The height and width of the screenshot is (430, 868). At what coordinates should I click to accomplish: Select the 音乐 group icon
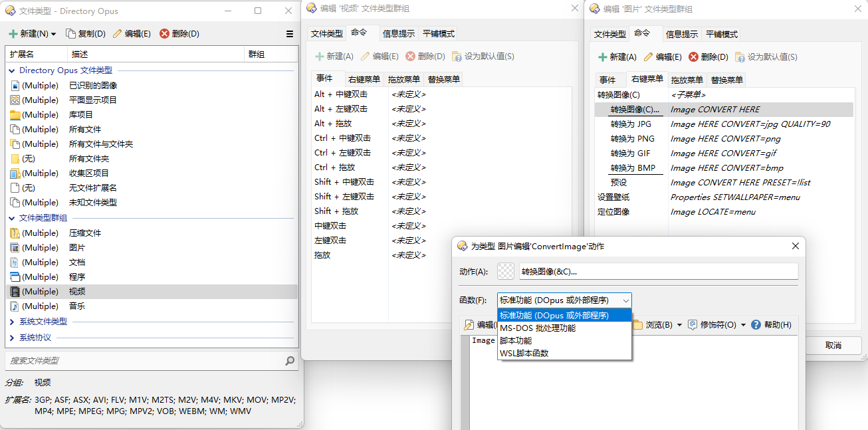15,306
